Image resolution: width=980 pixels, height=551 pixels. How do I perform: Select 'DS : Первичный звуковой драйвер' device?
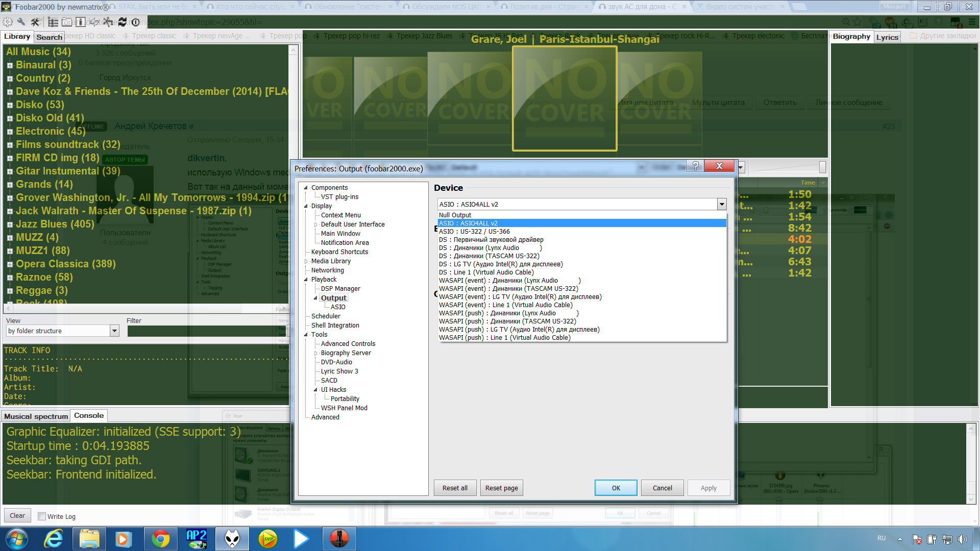(x=582, y=240)
